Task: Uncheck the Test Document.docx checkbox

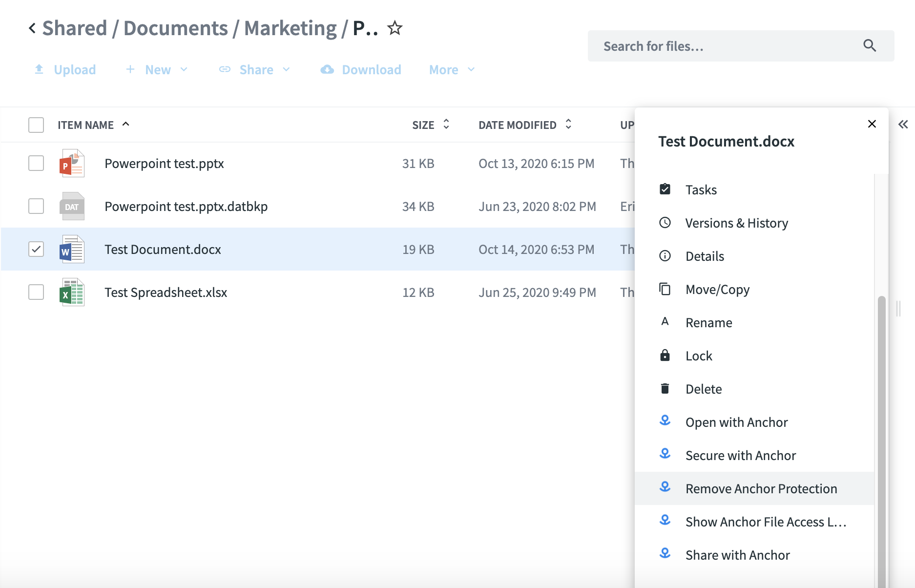Action: 36,250
